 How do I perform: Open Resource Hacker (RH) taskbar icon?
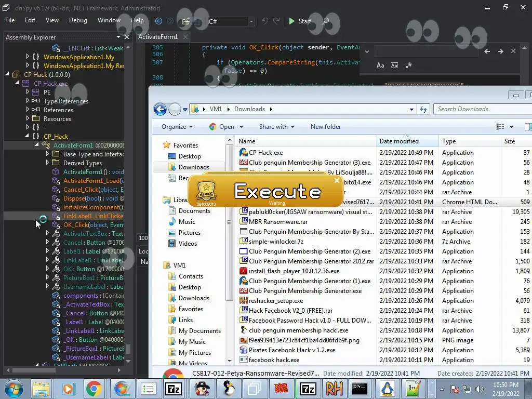point(334,389)
